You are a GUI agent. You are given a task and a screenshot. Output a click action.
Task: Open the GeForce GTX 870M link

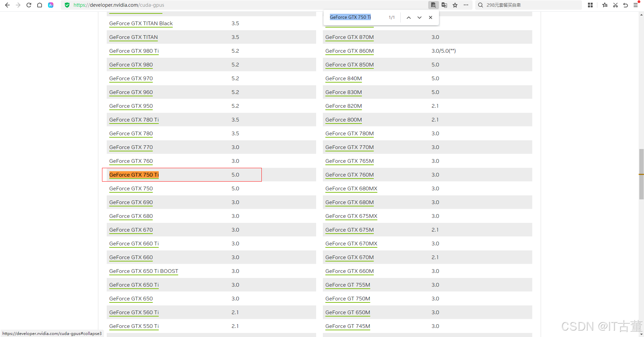coord(349,37)
